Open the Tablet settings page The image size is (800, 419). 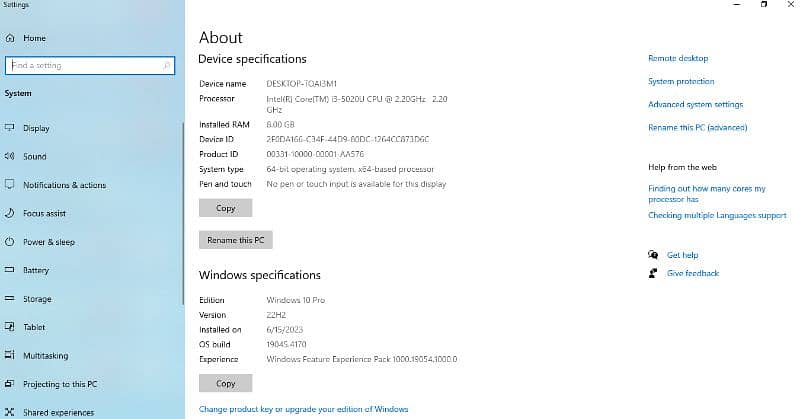[x=35, y=327]
